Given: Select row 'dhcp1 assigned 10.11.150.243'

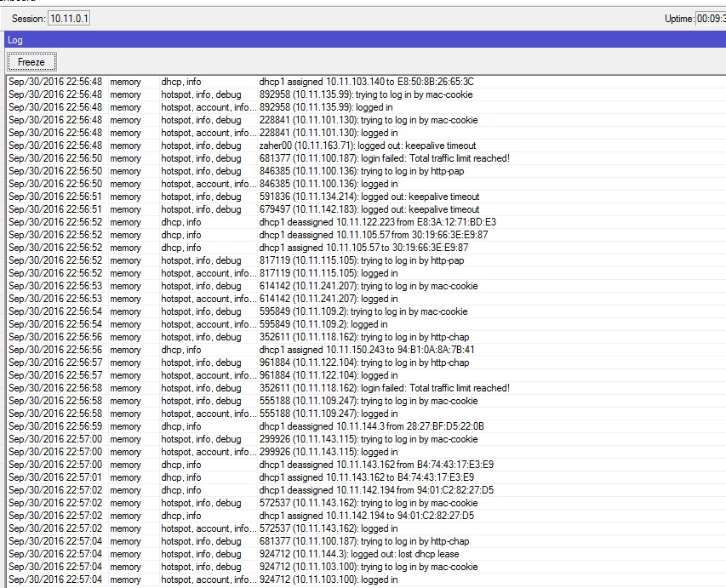Looking at the screenshot, I should 366,350.
